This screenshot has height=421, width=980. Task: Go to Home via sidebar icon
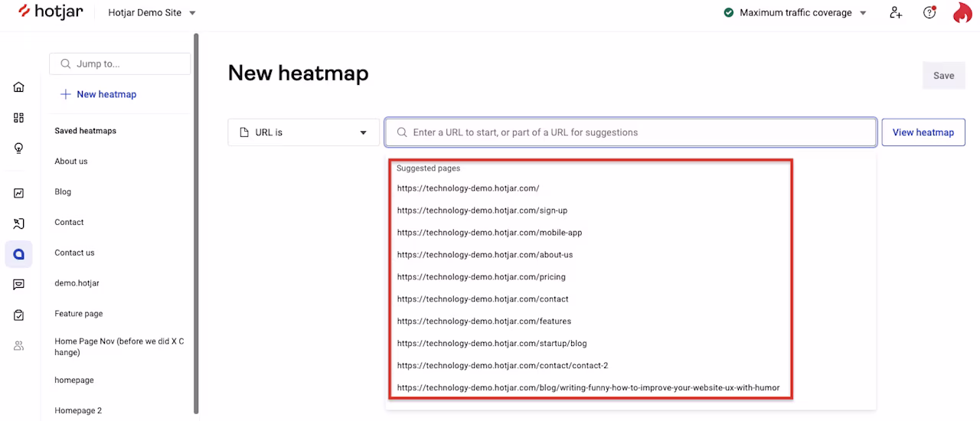18,87
